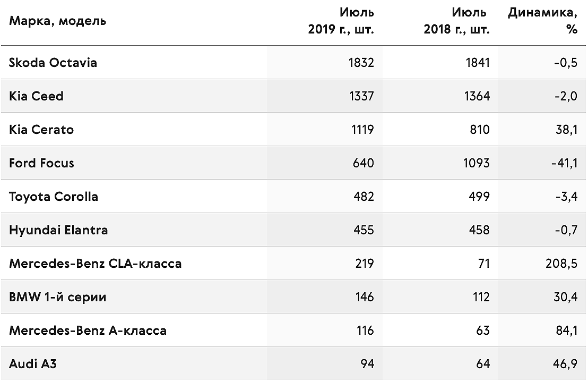Screen dimensions: 588x381
Task: Click the Марка, модель column header
Action: pyautogui.click(x=57, y=21)
